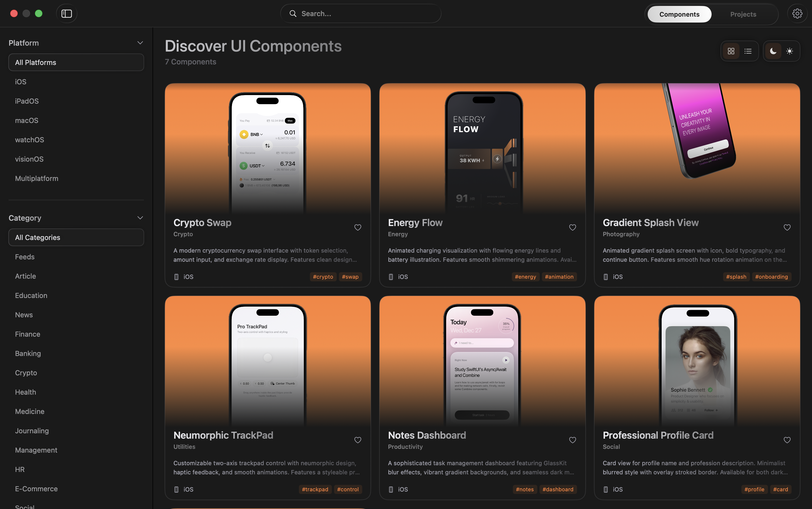Switch to grid view layout
812x509 pixels.
click(x=731, y=51)
